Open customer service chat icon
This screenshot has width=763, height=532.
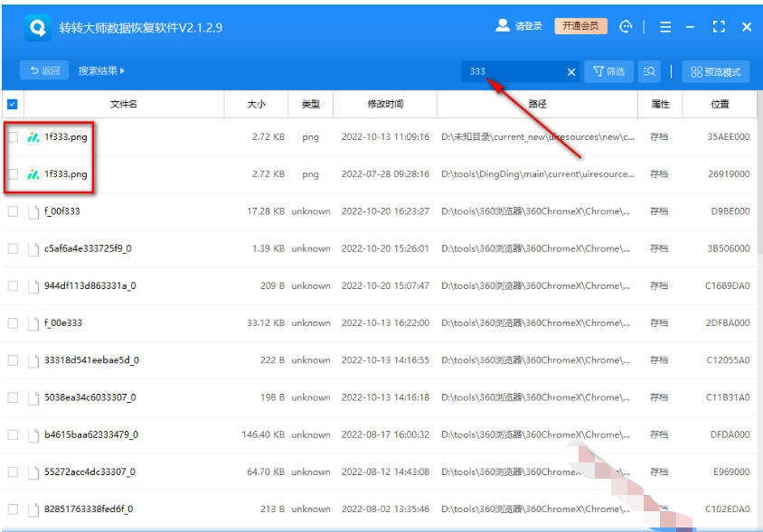(x=626, y=27)
